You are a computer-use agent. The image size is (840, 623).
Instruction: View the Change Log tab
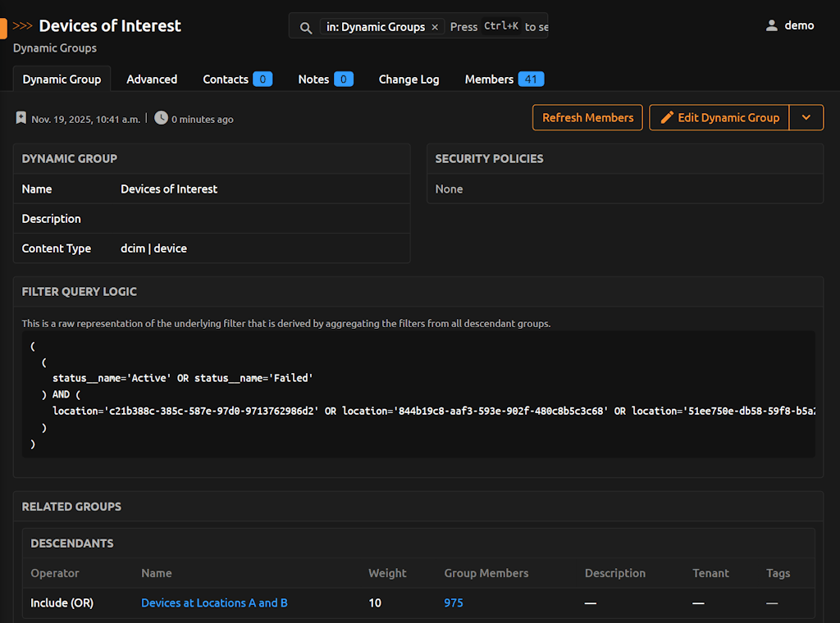tap(409, 80)
